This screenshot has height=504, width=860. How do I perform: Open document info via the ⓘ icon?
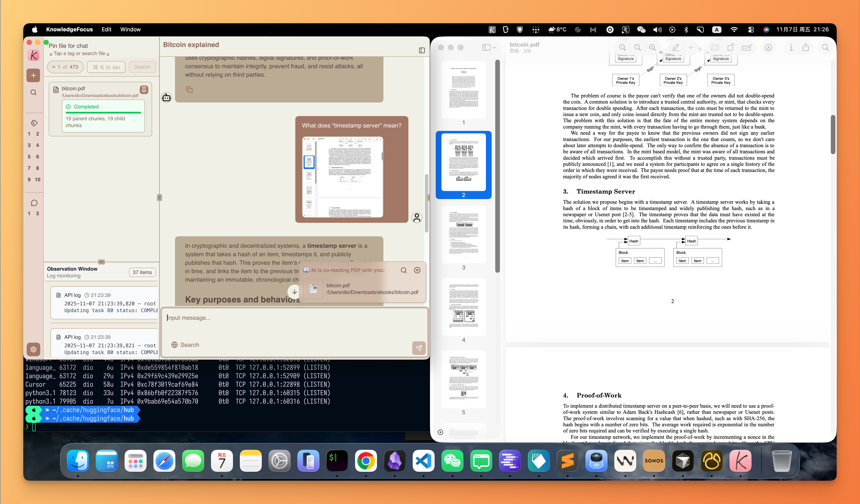click(791, 47)
